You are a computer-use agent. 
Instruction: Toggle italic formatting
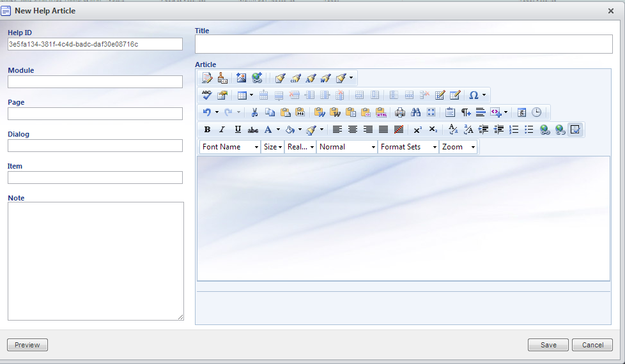pyautogui.click(x=222, y=130)
